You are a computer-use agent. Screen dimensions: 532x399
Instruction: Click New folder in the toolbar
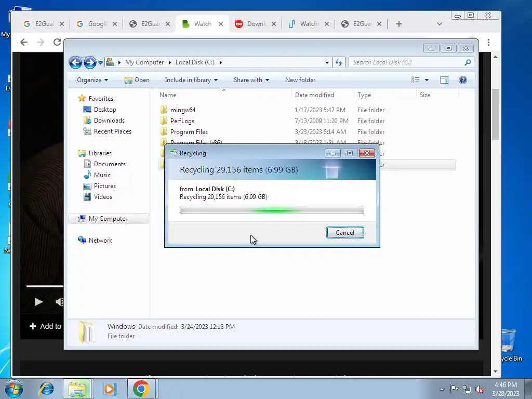[300, 80]
